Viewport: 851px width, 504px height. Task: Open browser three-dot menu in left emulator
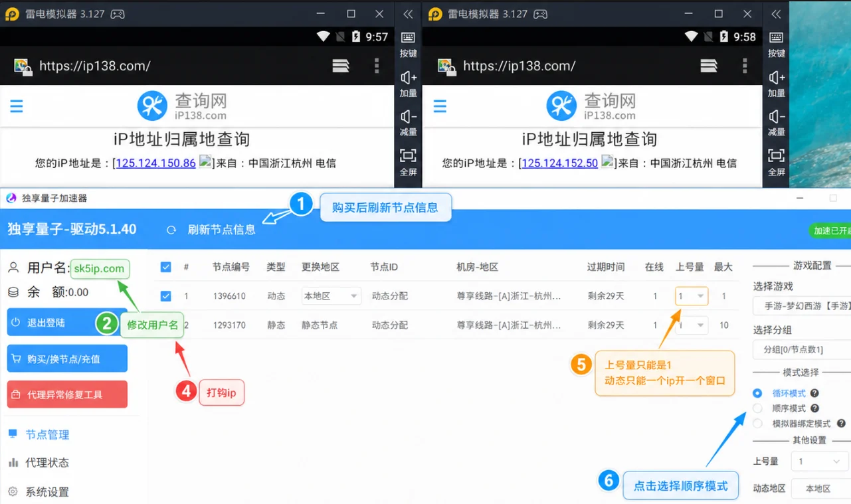click(377, 65)
